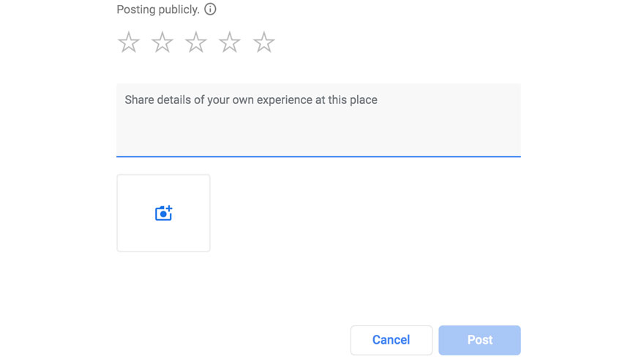644x362 pixels.
Task: Cancel the review
Action: click(391, 340)
